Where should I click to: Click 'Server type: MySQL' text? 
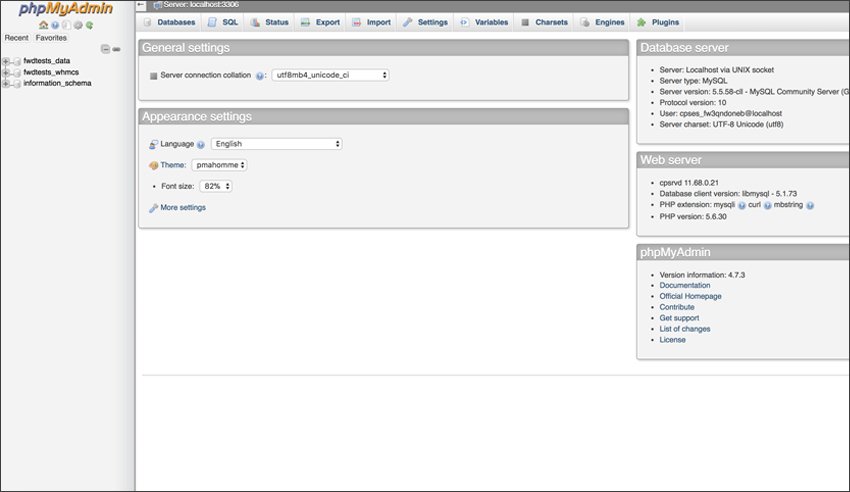pos(693,81)
